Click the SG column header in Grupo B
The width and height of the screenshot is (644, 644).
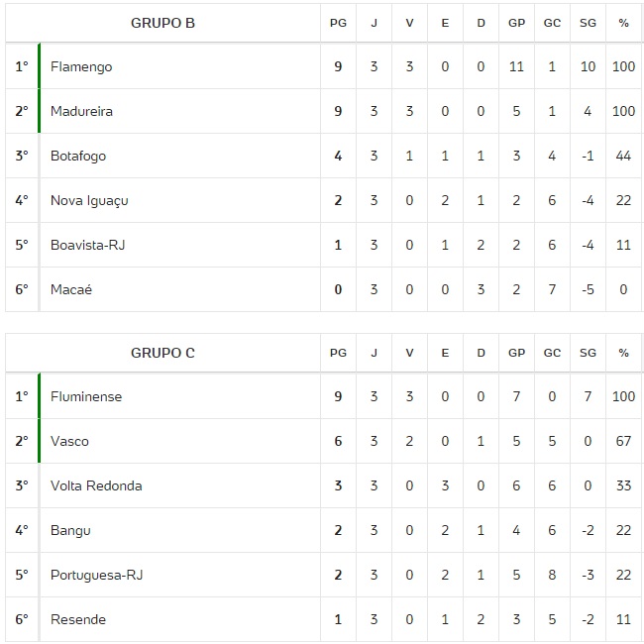coord(588,24)
